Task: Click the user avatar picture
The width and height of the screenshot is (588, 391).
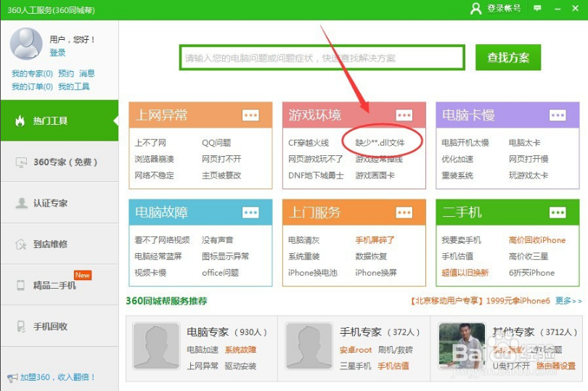Action: click(26, 44)
